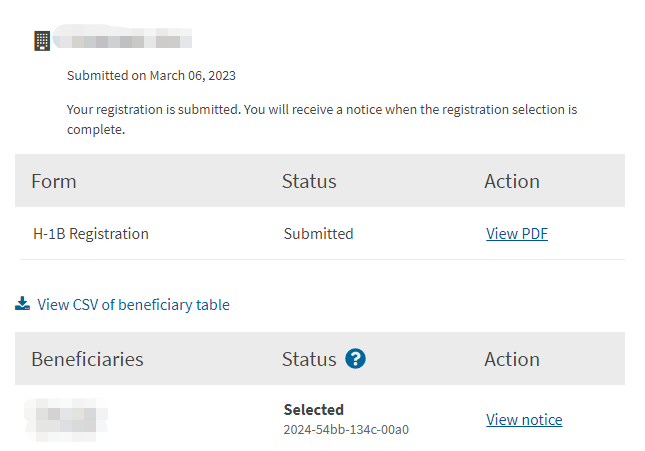
Task: Click confirmation number 2024-54bb-134c-00a0
Action: [x=346, y=430]
